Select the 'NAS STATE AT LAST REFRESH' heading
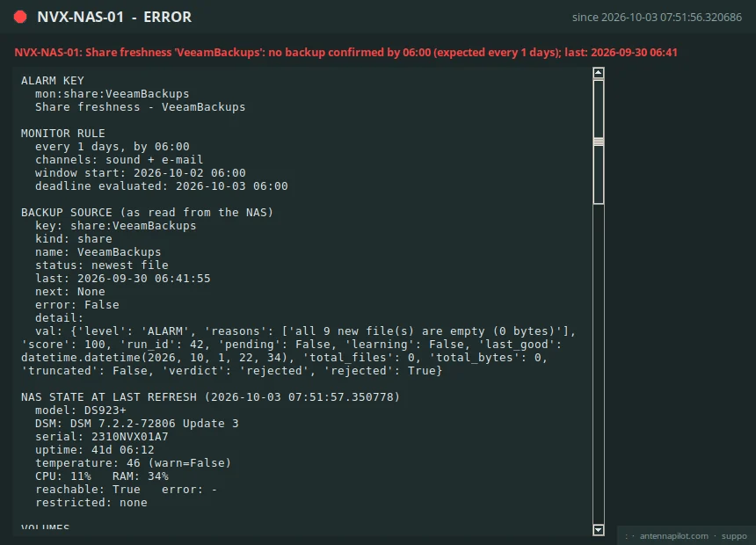This screenshot has width=756, height=545. [109, 397]
